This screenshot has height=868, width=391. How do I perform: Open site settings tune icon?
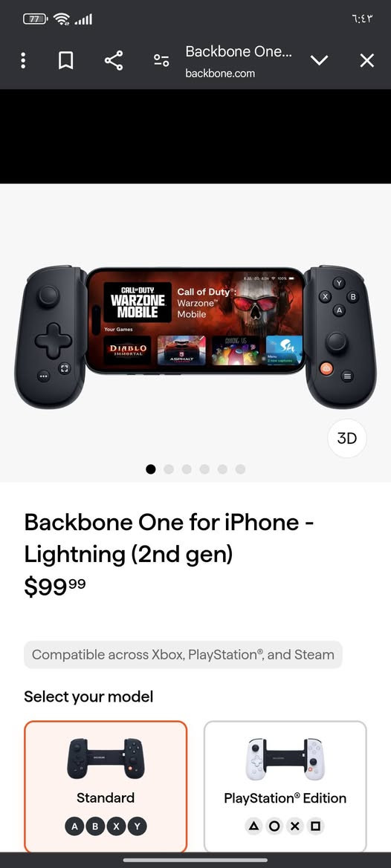pos(161,60)
